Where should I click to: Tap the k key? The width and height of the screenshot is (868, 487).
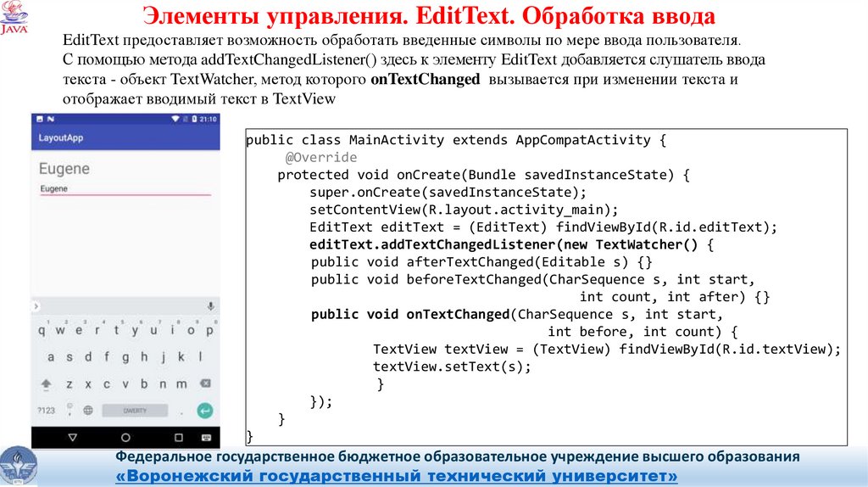pyautogui.click(x=181, y=357)
